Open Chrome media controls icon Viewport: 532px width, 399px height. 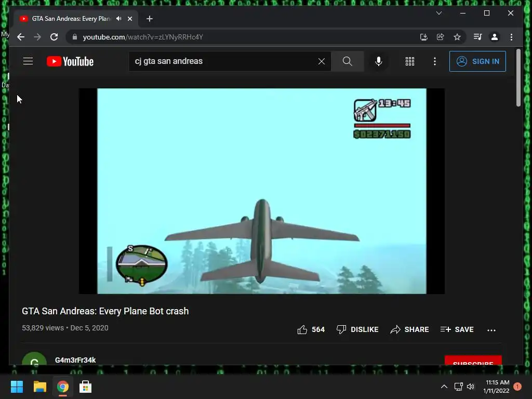tap(478, 37)
